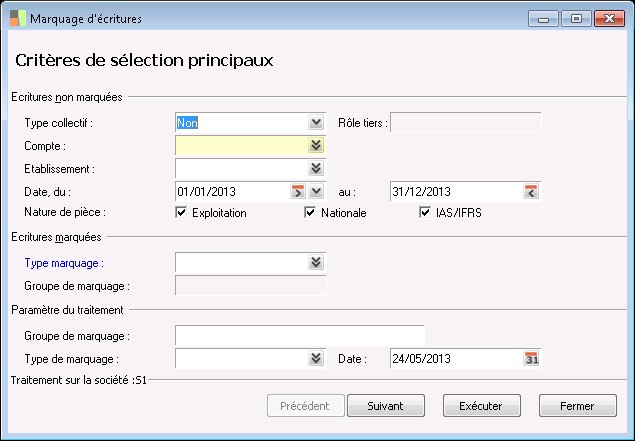The image size is (635, 441).
Task: Open the Type marquage lookup selector
Action: (316, 262)
